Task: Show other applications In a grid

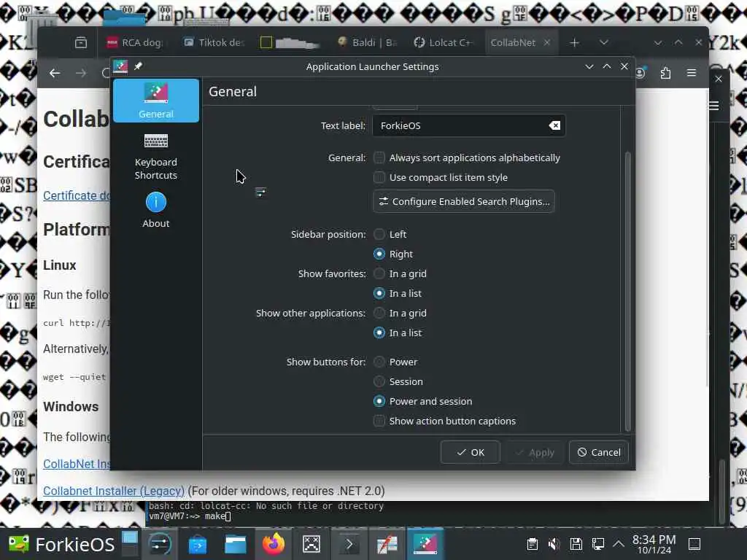Action: click(400, 314)
